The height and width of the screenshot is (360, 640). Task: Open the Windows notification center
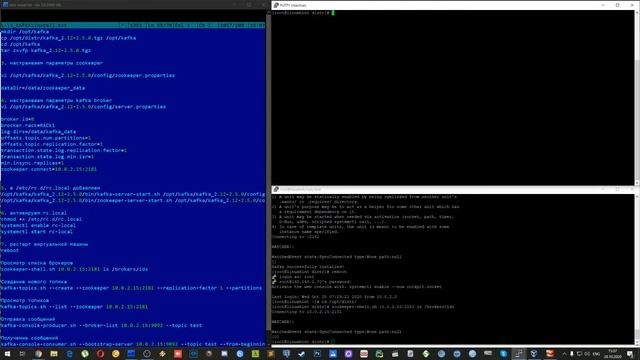point(630,354)
